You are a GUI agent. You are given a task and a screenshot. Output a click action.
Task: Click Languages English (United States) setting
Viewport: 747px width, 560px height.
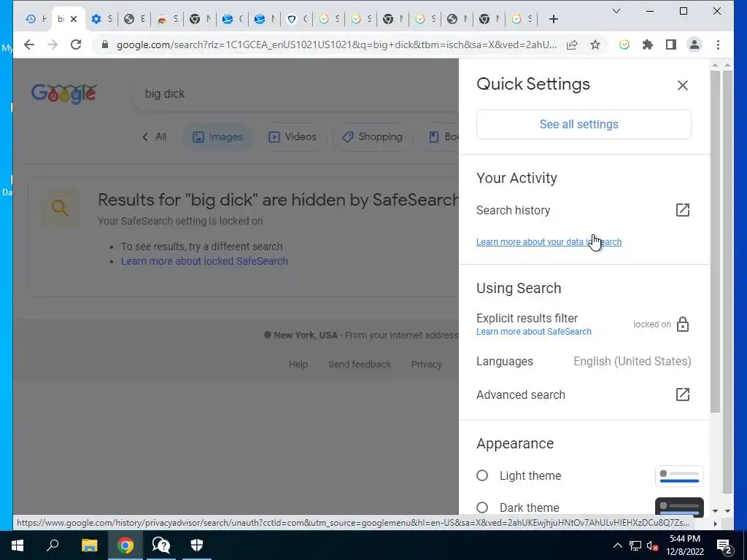point(584,362)
